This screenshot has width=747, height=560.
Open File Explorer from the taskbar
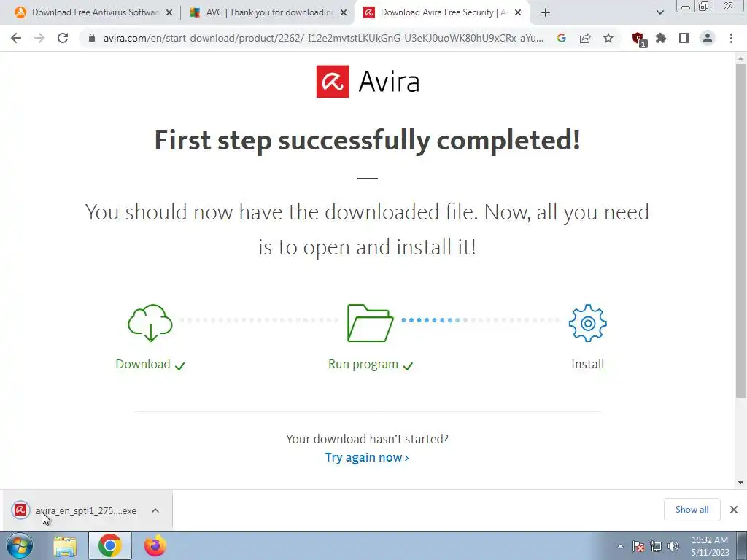[x=65, y=546]
